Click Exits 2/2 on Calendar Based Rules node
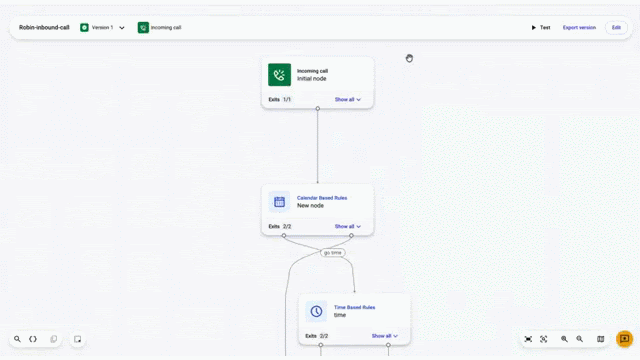640x360 pixels. pyautogui.click(x=280, y=227)
